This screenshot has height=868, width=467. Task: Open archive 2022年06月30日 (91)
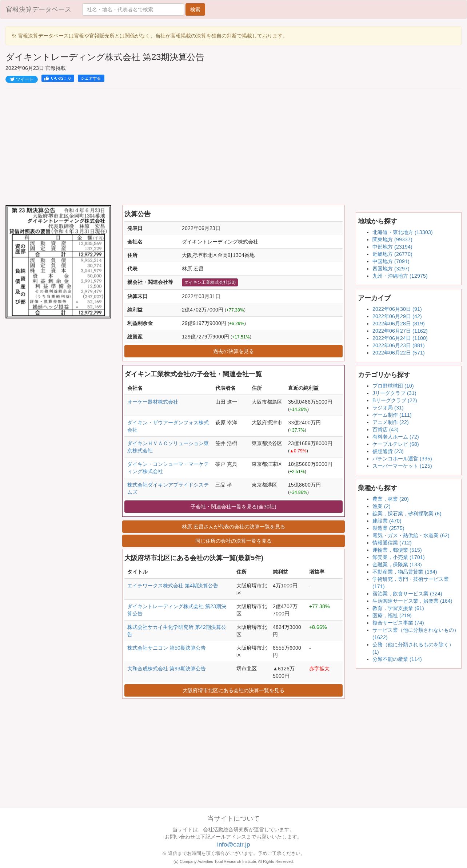(397, 309)
